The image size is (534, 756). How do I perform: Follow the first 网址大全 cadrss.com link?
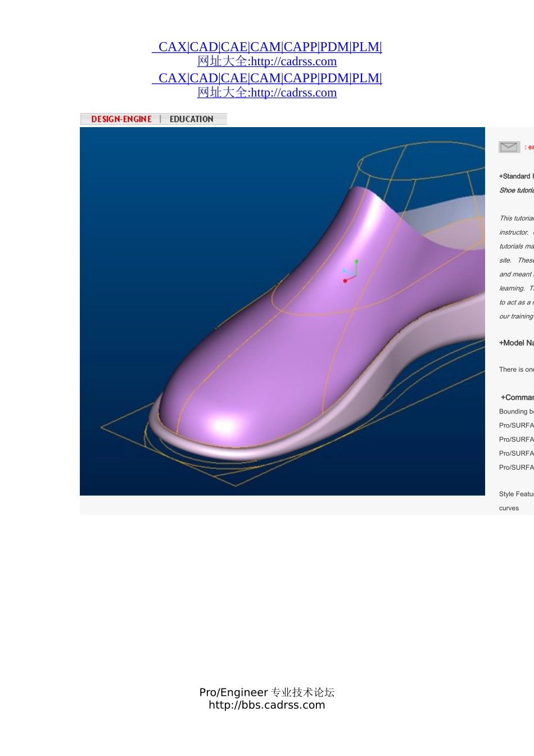(267, 61)
